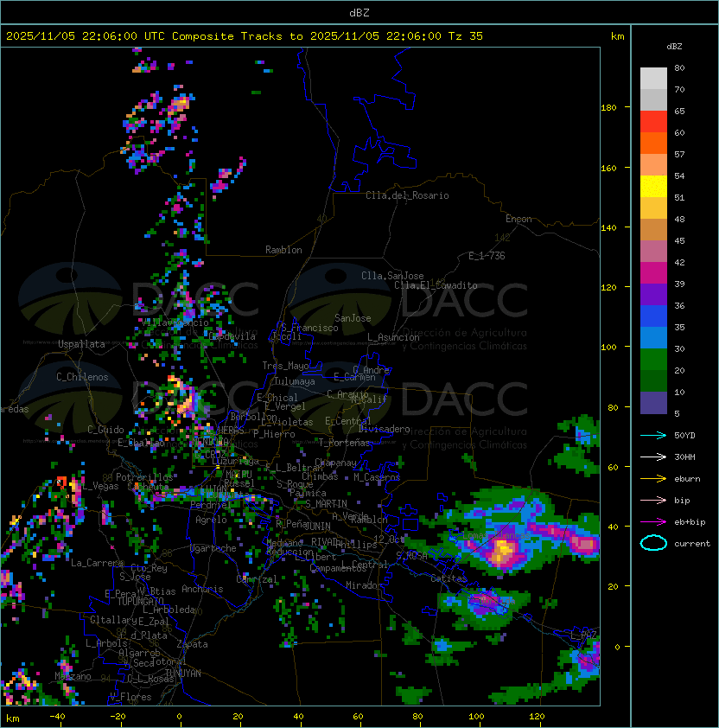Viewport: 719px width, 728px height.
Task: Click the '30HM' legend label
Action: click(x=684, y=457)
